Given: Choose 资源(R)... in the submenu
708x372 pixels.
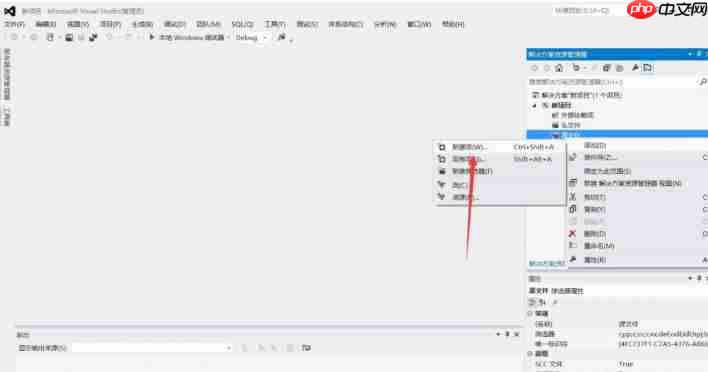Looking at the screenshot, I should (x=500, y=197).
